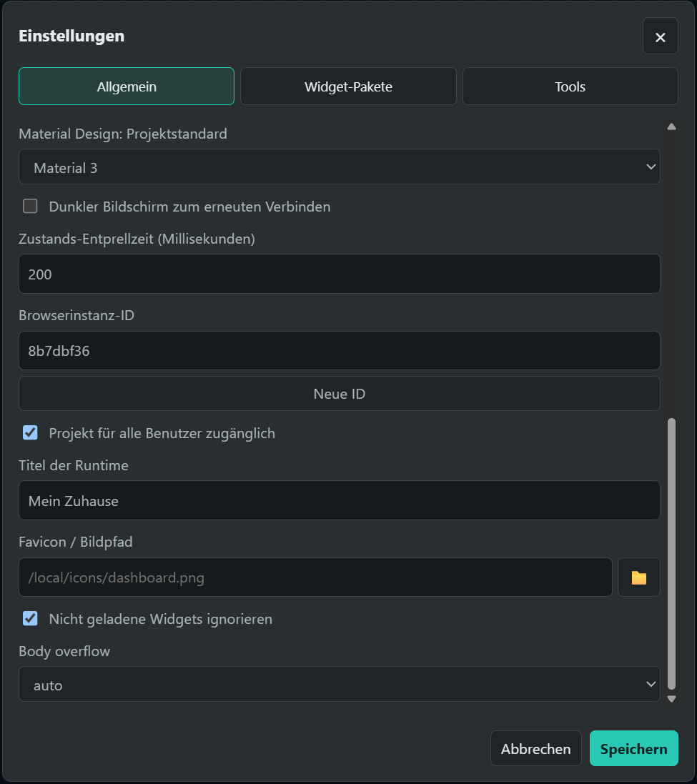Switch to the Allgemein tab
The width and height of the screenshot is (697, 784).
point(127,86)
